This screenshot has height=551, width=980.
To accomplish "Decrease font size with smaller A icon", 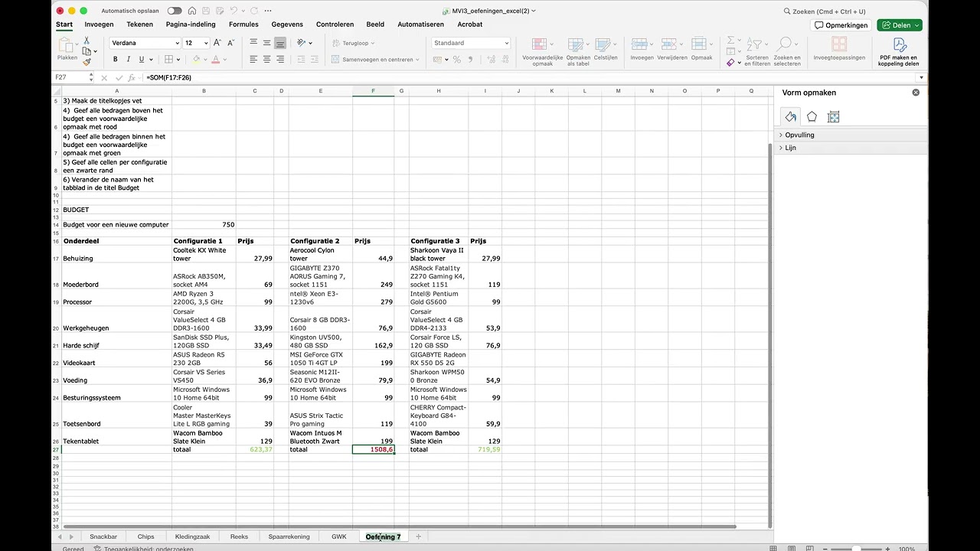I will [230, 43].
